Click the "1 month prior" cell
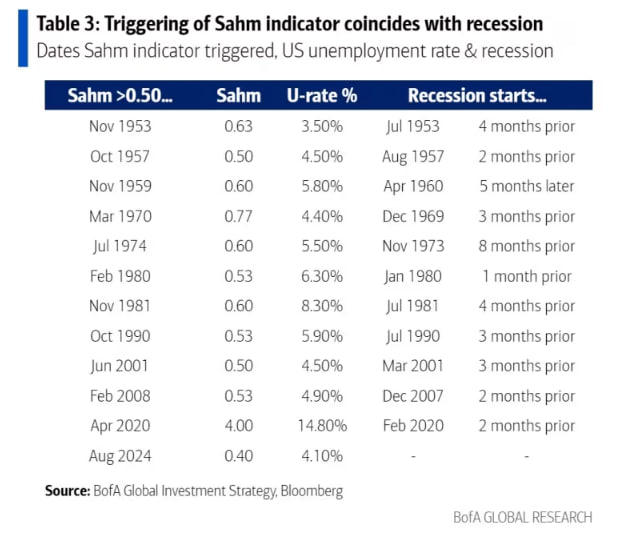 point(529,277)
